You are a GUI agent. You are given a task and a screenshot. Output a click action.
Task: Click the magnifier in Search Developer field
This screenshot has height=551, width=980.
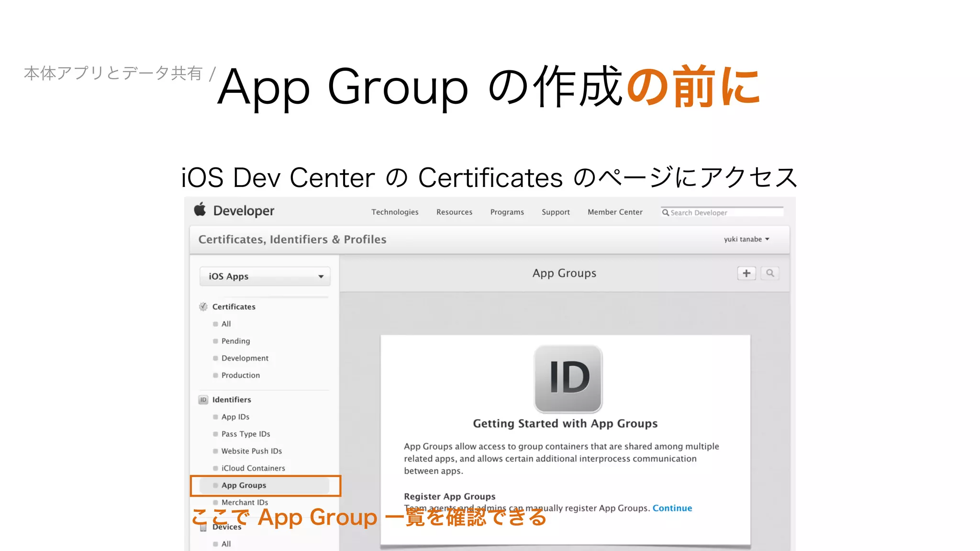point(665,212)
